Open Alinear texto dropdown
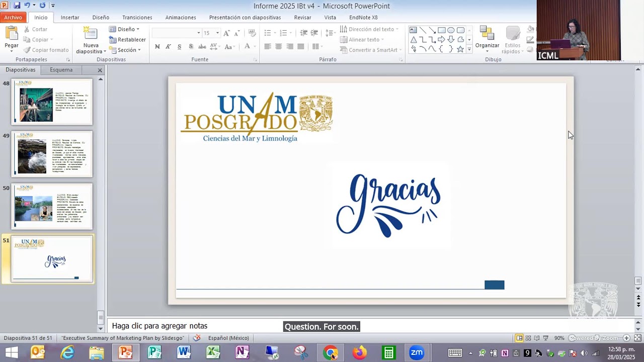644x362 pixels. (362, 40)
